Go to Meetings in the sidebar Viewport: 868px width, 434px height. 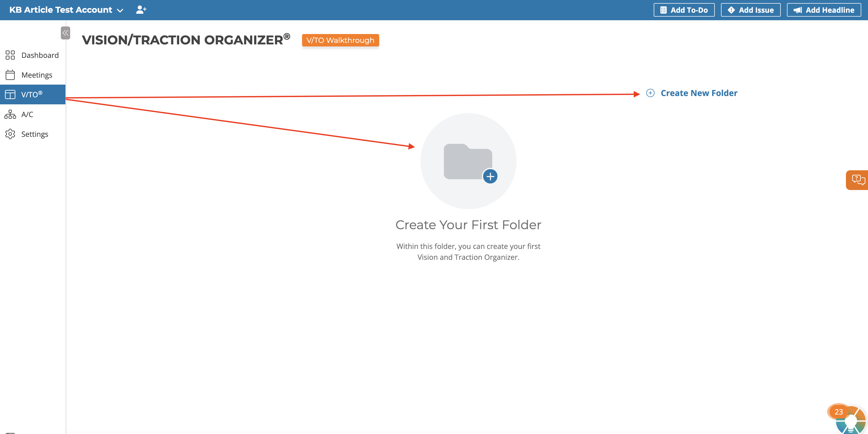pos(32,75)
